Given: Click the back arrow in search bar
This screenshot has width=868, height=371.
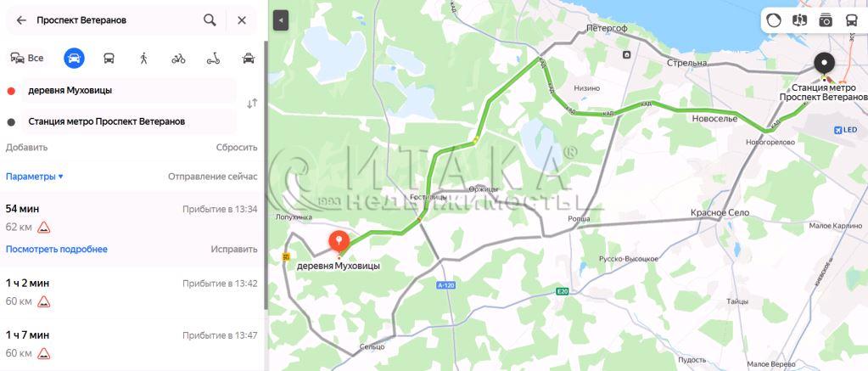Looking at the screenshot, I should [21, 20].
